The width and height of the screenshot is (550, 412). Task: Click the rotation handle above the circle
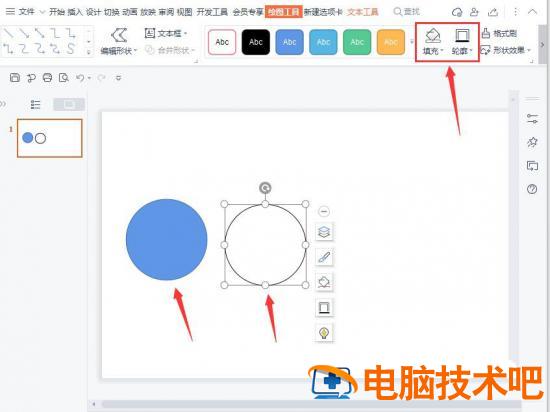(x=265, y=188)
